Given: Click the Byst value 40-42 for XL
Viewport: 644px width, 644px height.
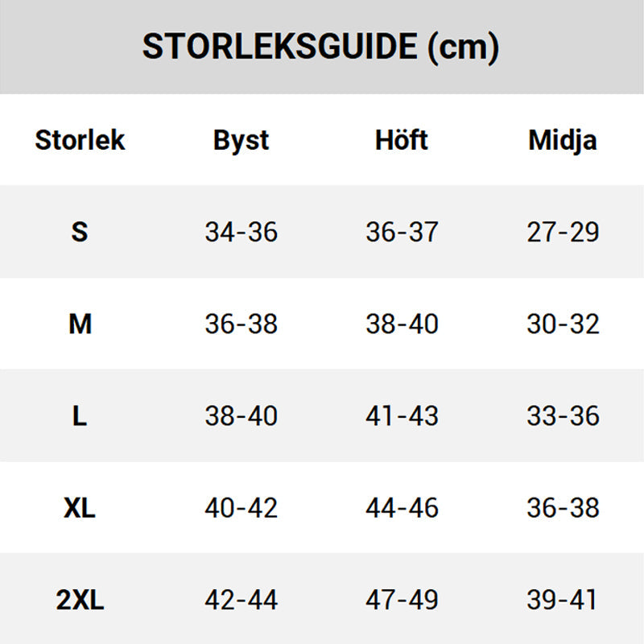Looking at the screenshot, I should coord(241,508).
